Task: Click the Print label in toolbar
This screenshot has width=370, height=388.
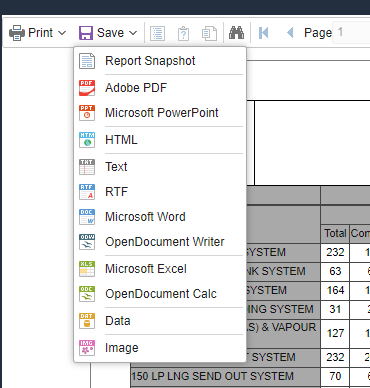Action: pyautogui.click(x=40, y=33)
